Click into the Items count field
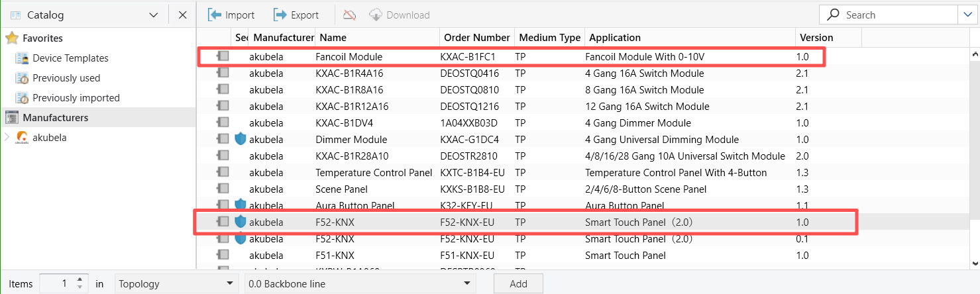The image size is (980, 294). coord(56,283)
